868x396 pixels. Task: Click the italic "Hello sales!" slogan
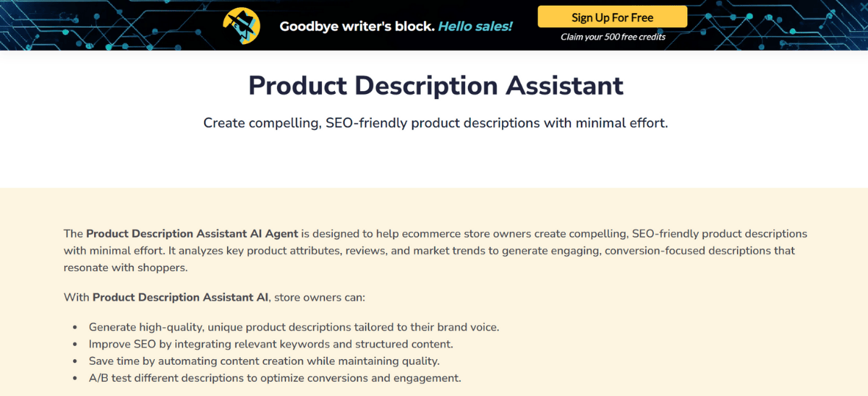click(x=475, y=27)
